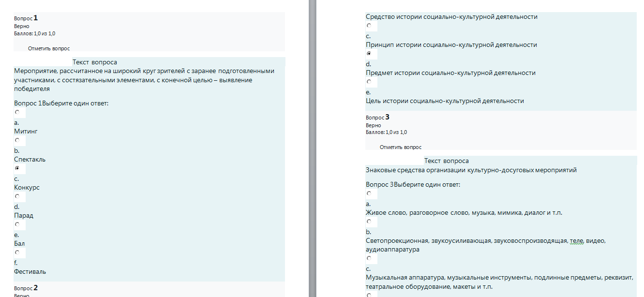Click Баллов: 1,0 из 1,0 under Вопрос 3
The width and height of the screenshot is (644, 297).
pos(386,132)
